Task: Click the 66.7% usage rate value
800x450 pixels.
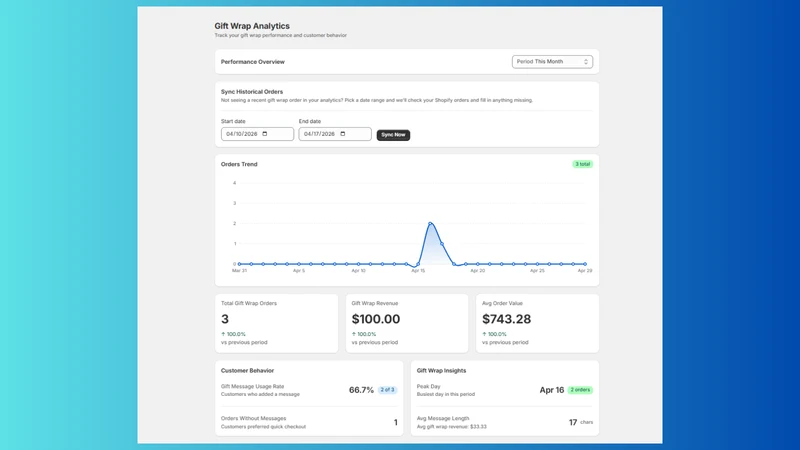Action: click(361, 390)
